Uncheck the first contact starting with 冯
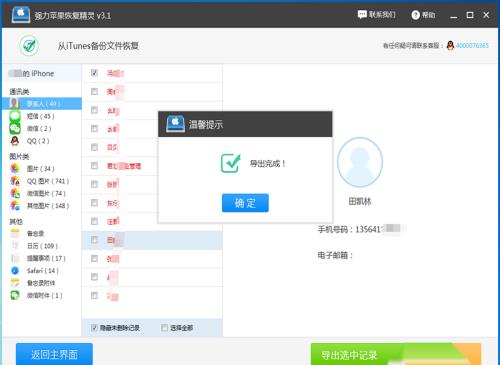 click(94, 73)
